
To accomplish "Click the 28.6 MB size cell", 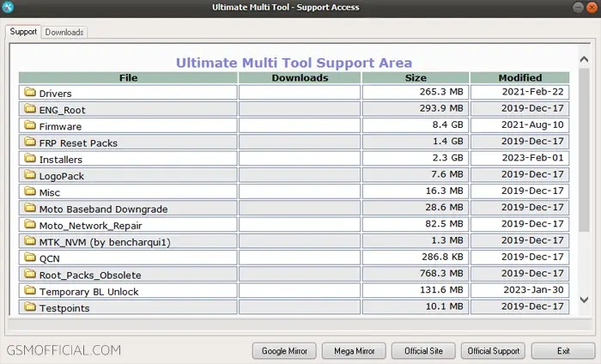I will (416, 207).
